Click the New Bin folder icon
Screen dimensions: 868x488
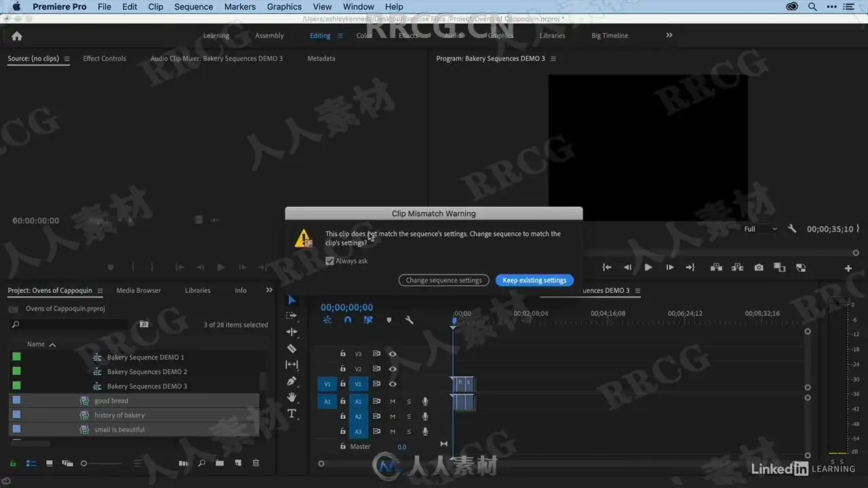[220, 464]
